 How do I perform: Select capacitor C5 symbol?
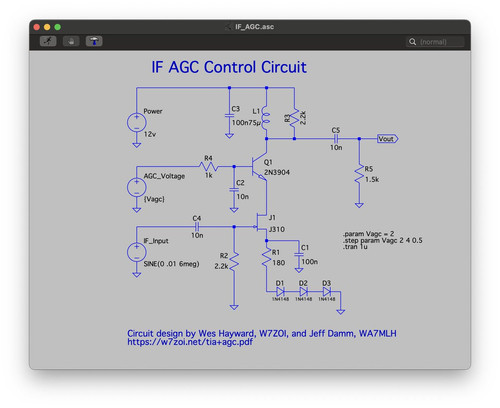(x=336, y=139)
